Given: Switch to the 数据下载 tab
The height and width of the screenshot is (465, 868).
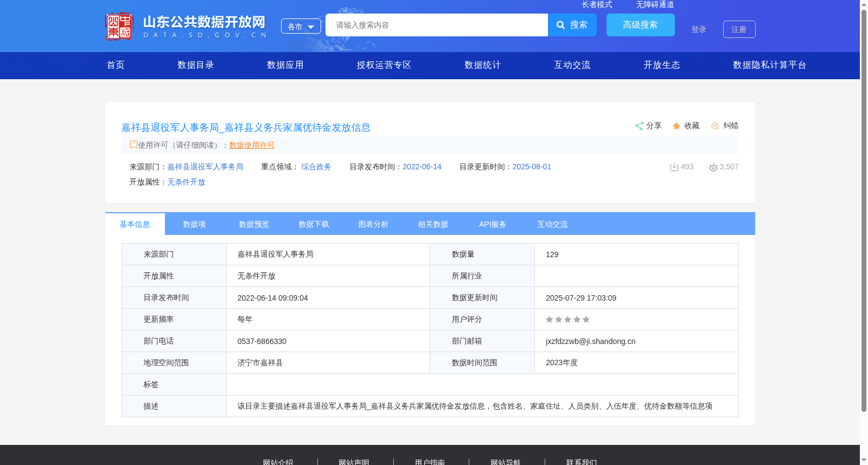Looking at the screenshot, I should [x=314, y=224].
